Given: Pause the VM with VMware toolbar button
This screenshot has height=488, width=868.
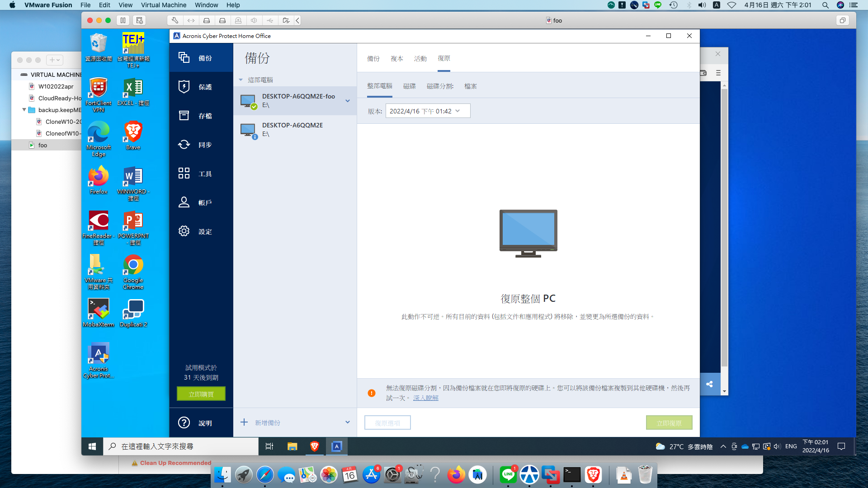Looking at the screenshot, I should coord(123,20).
